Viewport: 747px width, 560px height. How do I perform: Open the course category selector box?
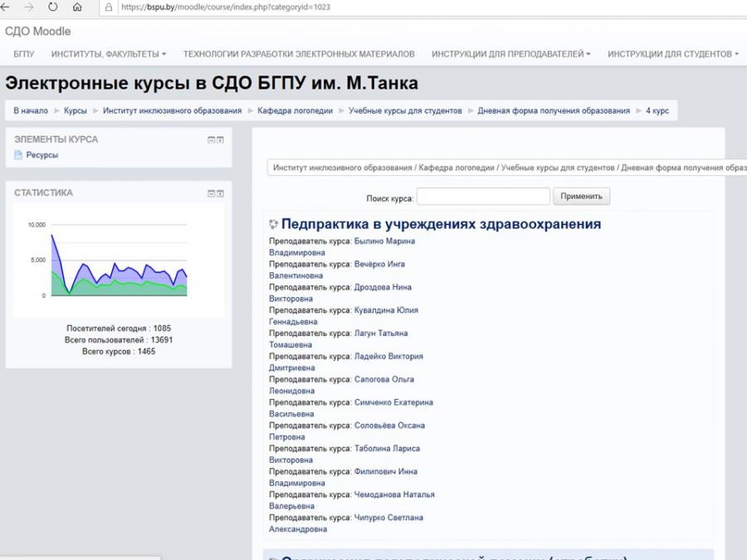pos(507,168)
